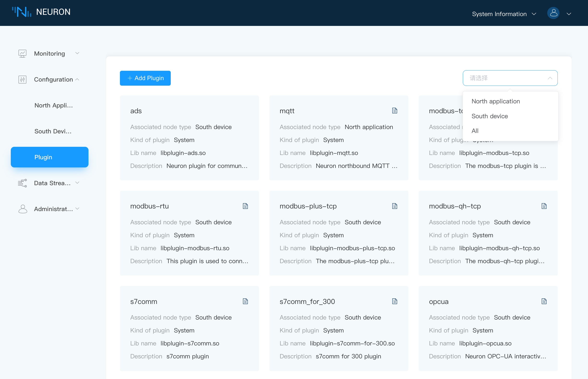Click the document icon on s7comm plugin
This screenshot has height=379, width=588.
tap(246, 301)
